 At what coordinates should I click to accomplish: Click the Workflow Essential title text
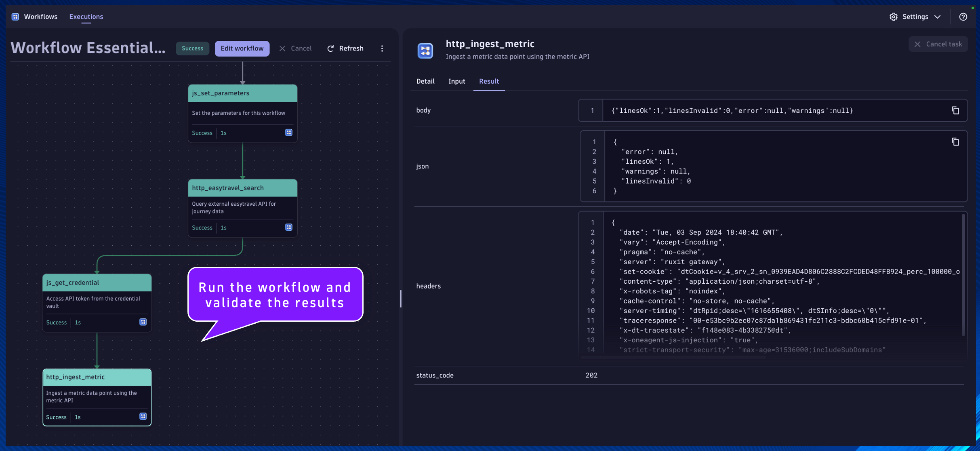coord(88,48)
